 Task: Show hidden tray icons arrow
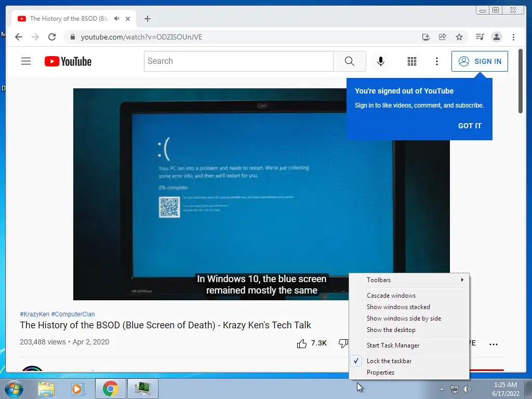[442, 389]
